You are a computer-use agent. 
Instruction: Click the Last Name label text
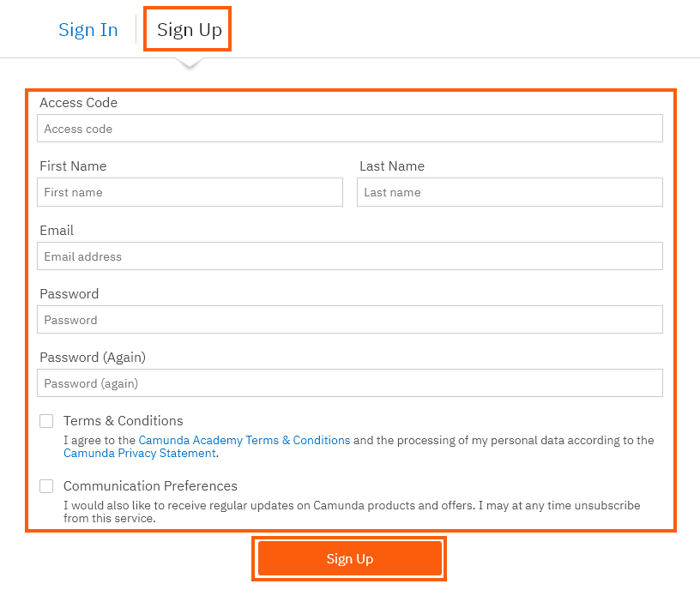(392, 166)
